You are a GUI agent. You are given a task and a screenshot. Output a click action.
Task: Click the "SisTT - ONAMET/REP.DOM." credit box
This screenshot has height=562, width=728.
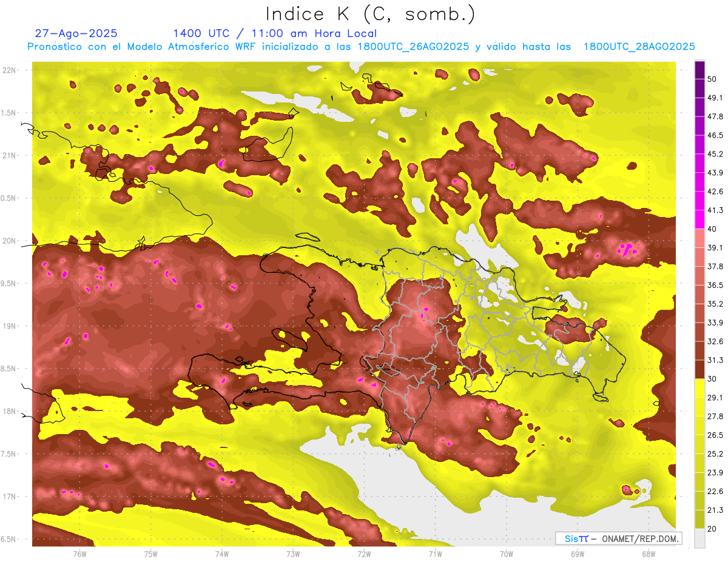618,538
